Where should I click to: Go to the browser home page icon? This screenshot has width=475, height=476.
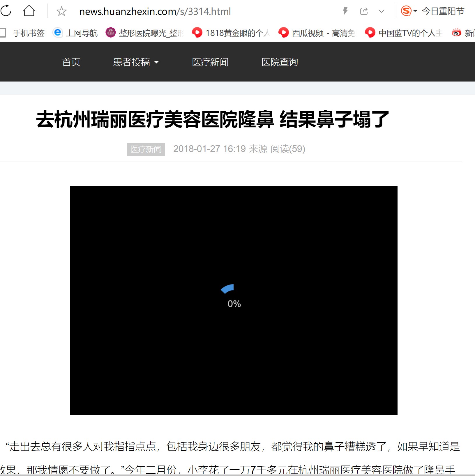point(29,11)
